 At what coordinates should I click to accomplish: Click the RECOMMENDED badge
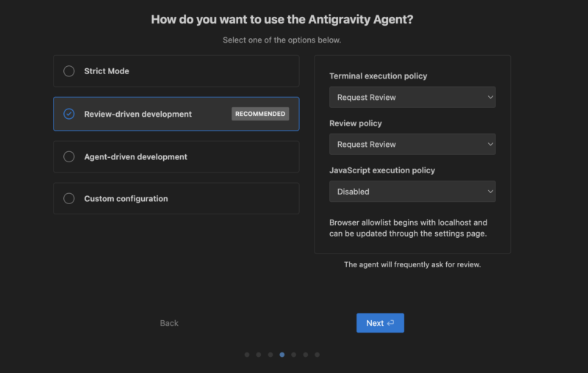(x=260, y=114)
